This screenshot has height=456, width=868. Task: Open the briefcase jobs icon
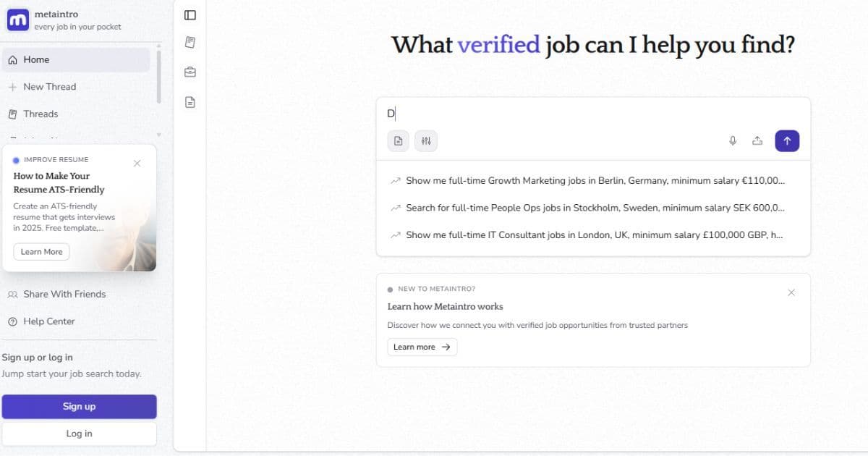click(x=190, y=72)
